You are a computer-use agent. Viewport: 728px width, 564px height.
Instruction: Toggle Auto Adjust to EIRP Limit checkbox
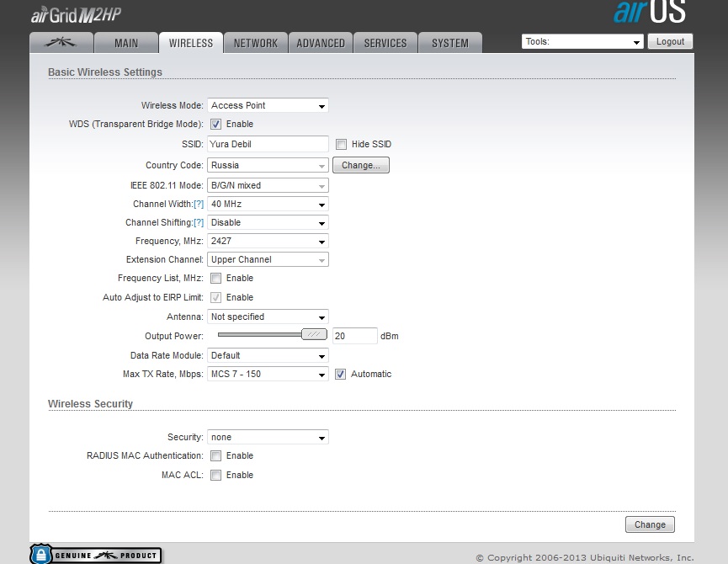pos(216,297)
